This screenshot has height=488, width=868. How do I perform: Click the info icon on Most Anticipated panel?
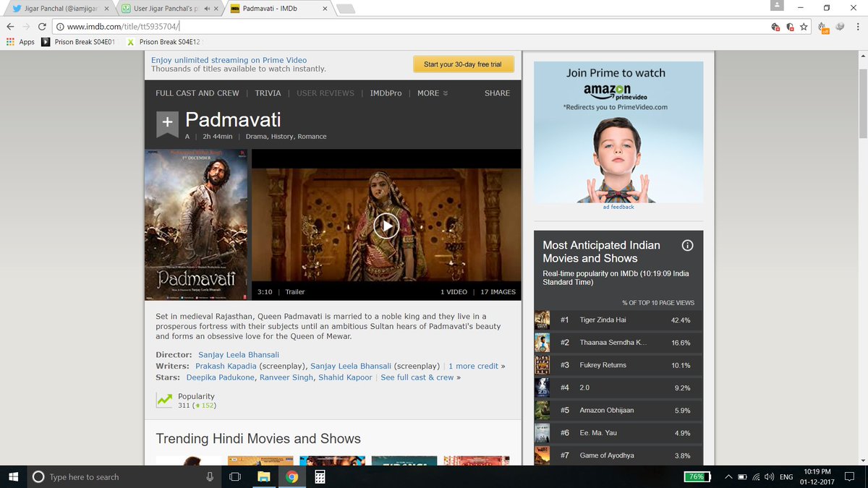point(687,245)
